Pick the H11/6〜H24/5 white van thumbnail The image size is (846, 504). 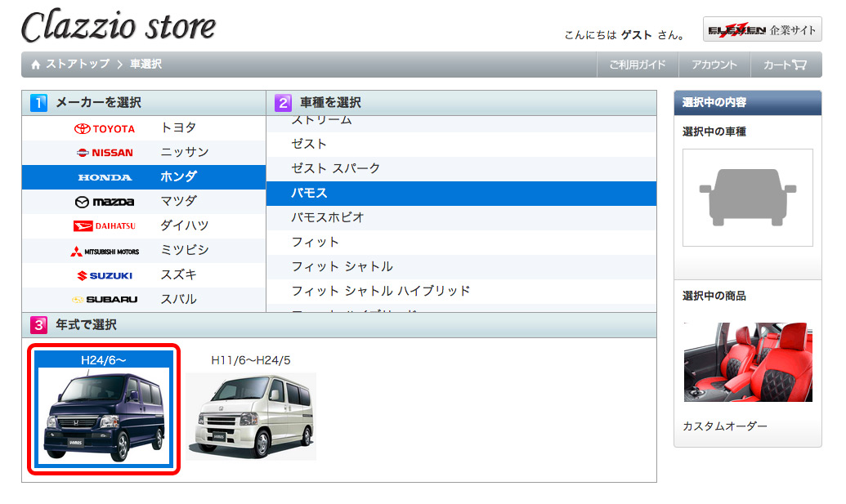click(251, 416)
